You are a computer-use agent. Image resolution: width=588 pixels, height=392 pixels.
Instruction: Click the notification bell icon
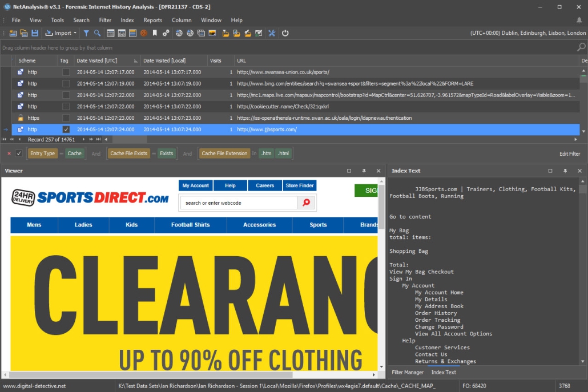(579, 20)
